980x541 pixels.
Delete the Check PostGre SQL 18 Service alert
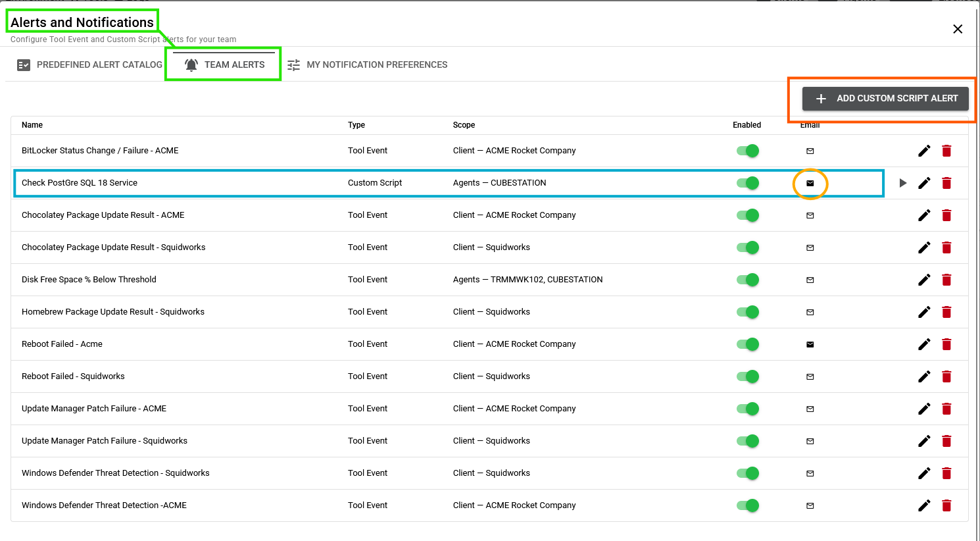coord(946,183)
